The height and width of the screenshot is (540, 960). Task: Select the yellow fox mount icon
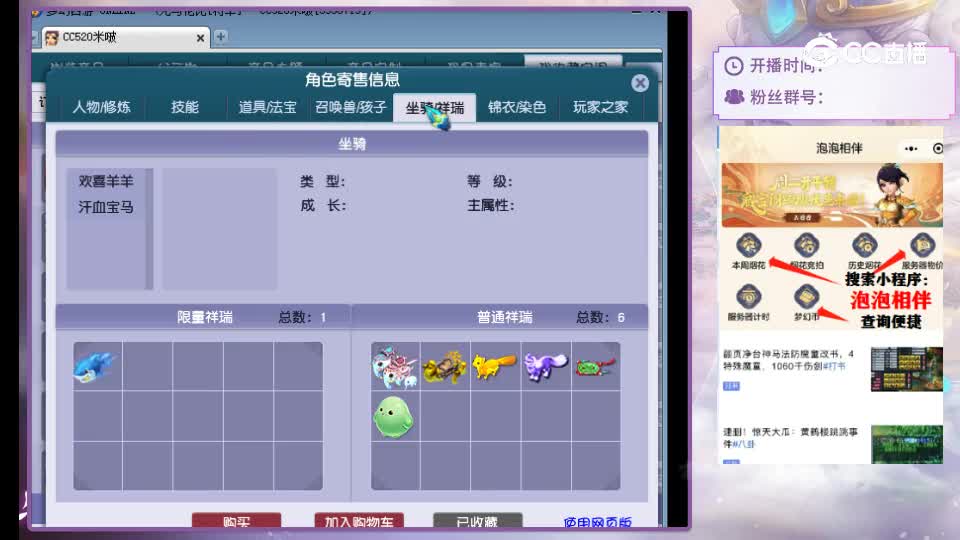495,366
